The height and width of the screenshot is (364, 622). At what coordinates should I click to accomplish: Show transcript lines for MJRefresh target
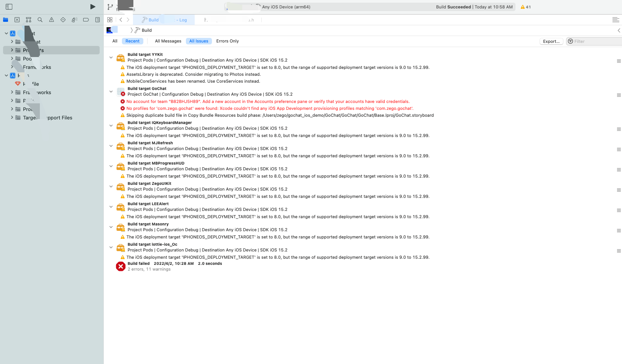(619, 149)
